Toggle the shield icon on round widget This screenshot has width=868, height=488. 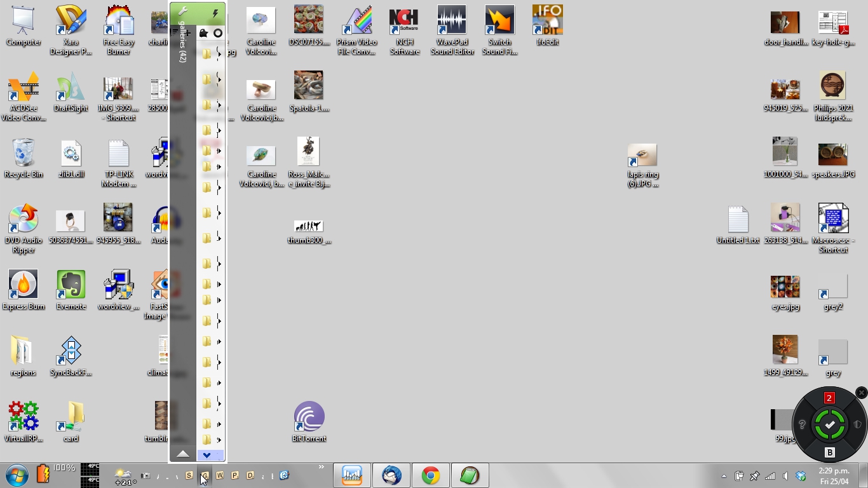857,424
